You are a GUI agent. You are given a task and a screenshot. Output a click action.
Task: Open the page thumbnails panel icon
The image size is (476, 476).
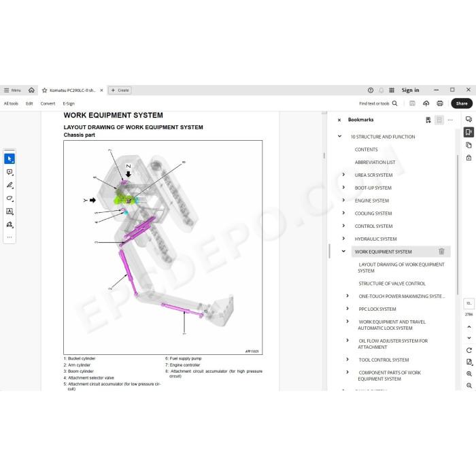pyautogui.click(x=469, y=145)
